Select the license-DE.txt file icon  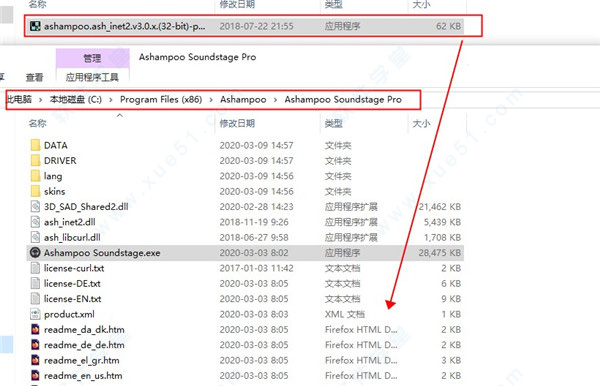pyautogui.click(x=35, y=283)
